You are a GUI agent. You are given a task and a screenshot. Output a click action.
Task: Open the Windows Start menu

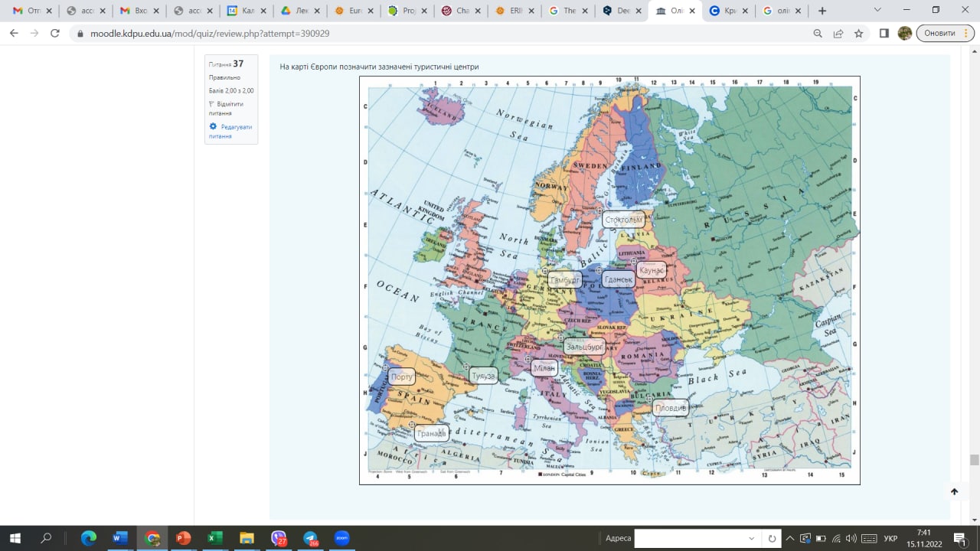click(15, 538)
